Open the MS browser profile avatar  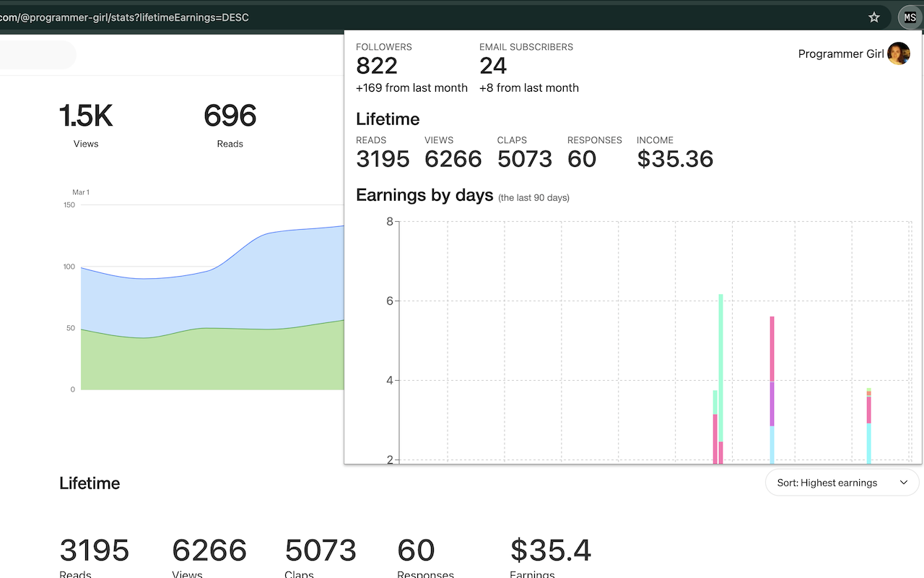909,17
